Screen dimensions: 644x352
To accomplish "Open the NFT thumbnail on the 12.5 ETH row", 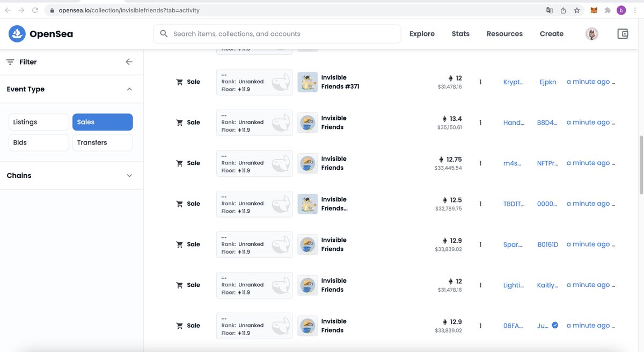I will [308, 204].
